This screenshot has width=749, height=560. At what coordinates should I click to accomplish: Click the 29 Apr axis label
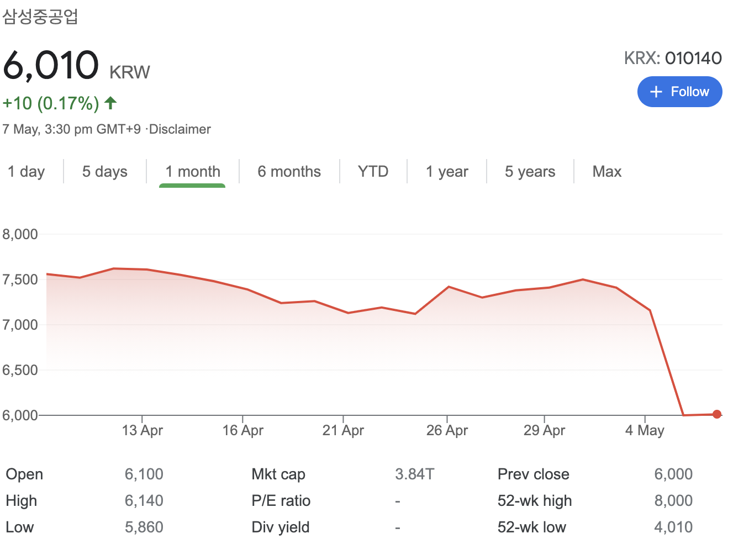pyautogui.click(x=544, y=430)
